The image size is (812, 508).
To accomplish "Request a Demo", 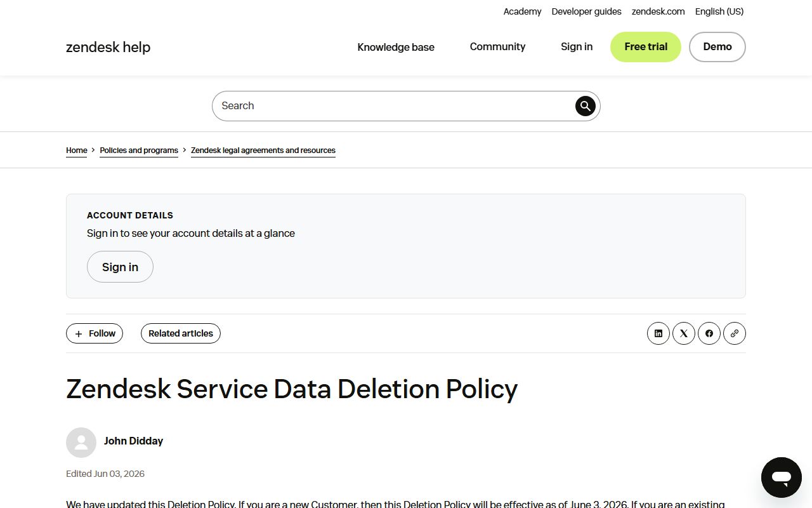I will pos(717,47).
